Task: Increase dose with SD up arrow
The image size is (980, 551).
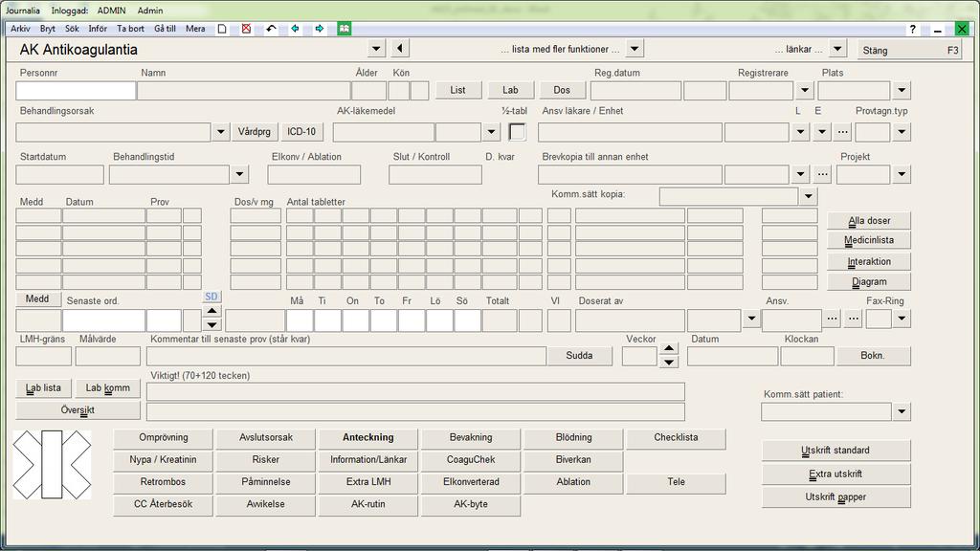Action: coord(212,311)
